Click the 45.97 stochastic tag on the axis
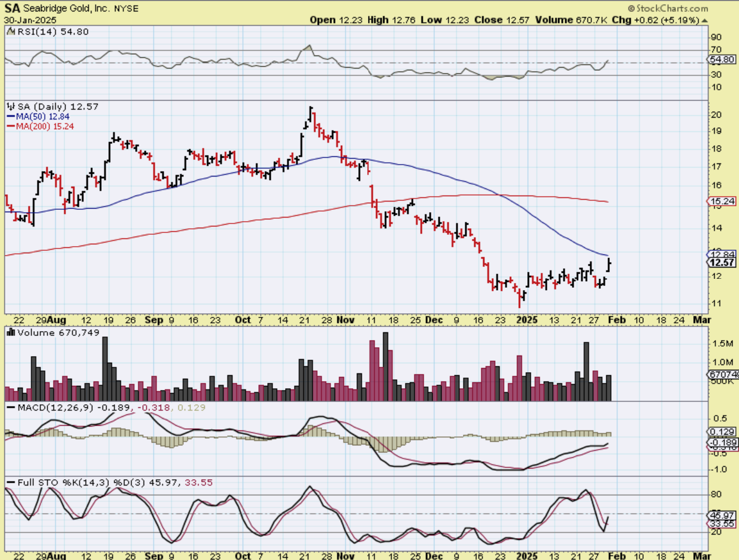 (x=722, y=515)
